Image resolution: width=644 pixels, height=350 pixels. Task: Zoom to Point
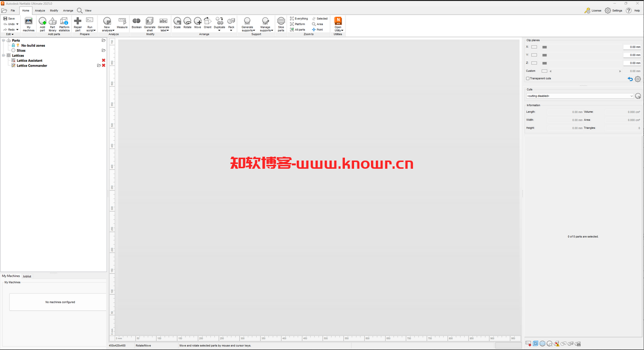point(317,29)
